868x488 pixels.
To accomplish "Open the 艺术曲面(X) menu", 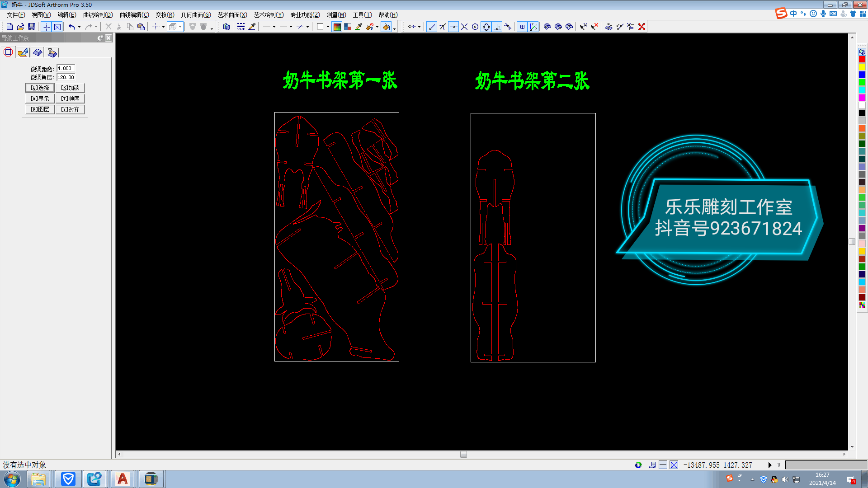I will click(x=232, y=15).
